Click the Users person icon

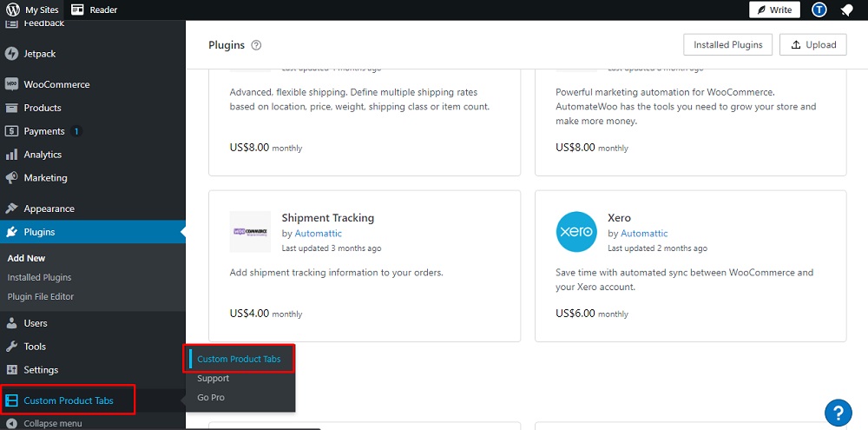pos(11,323)
